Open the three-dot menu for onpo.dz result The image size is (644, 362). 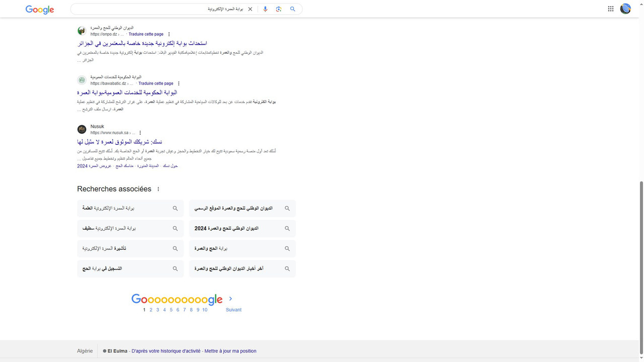(169, 34)
